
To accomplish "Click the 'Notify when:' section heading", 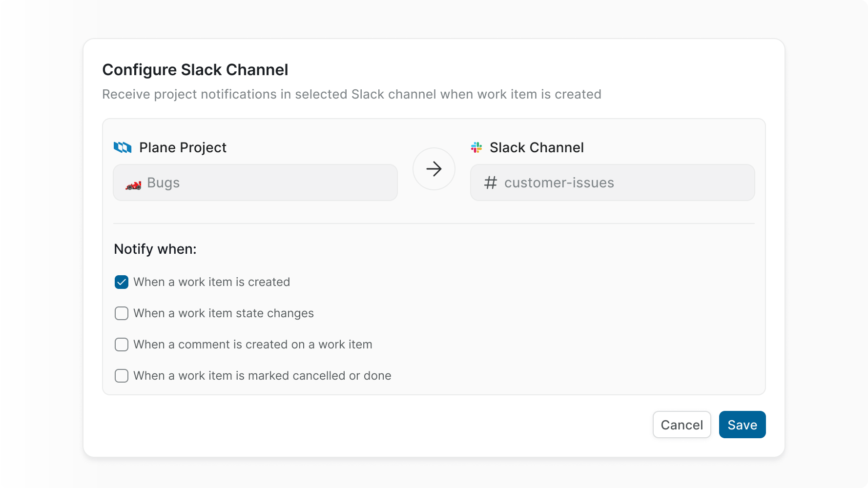I will click(x=155, y=249).
